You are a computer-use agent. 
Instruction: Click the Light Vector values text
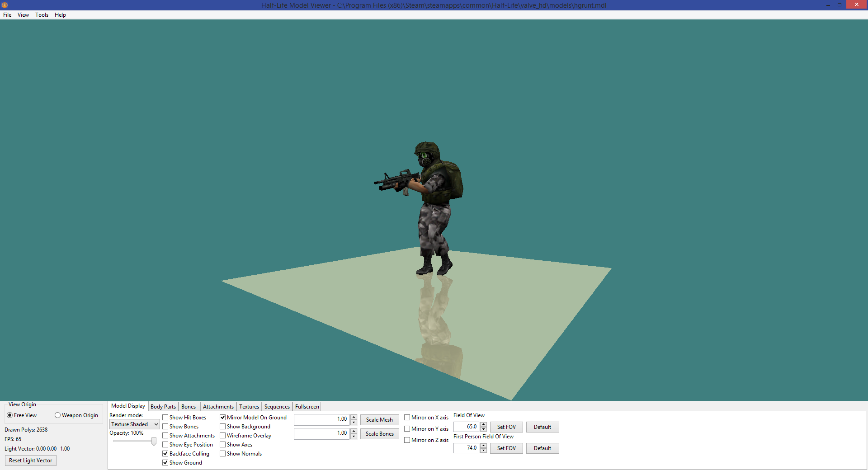37,449
